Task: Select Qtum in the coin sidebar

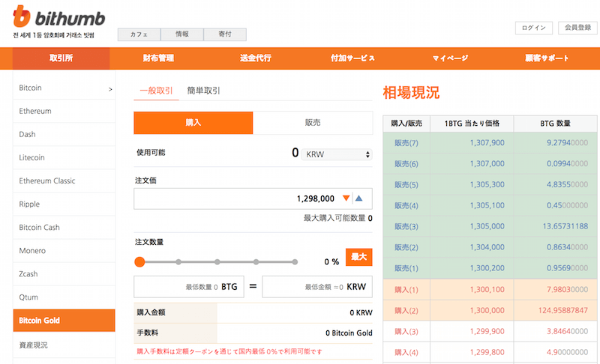Action: click(64, 297)
